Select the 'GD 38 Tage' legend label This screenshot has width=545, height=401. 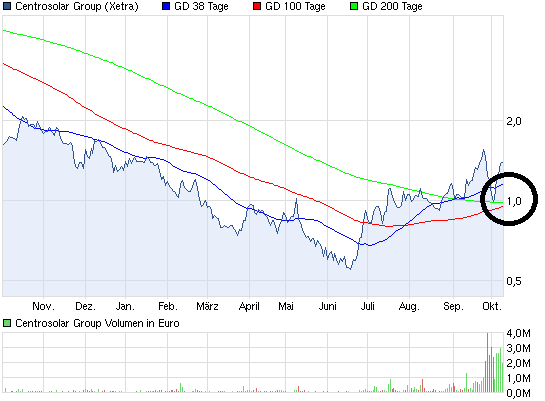click(x=201, y=6)
